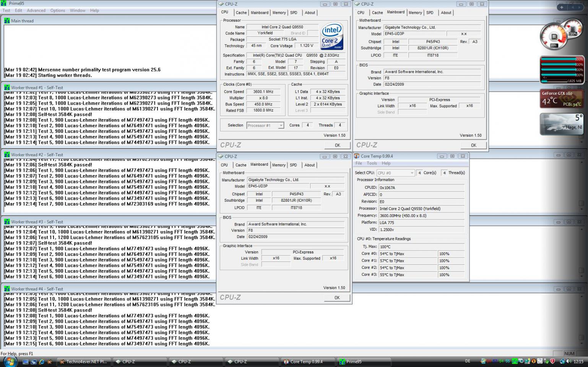Launch Internet Explorer from quick launch
Viewport: 588px width, 367px height.
[x=41, y=362]
